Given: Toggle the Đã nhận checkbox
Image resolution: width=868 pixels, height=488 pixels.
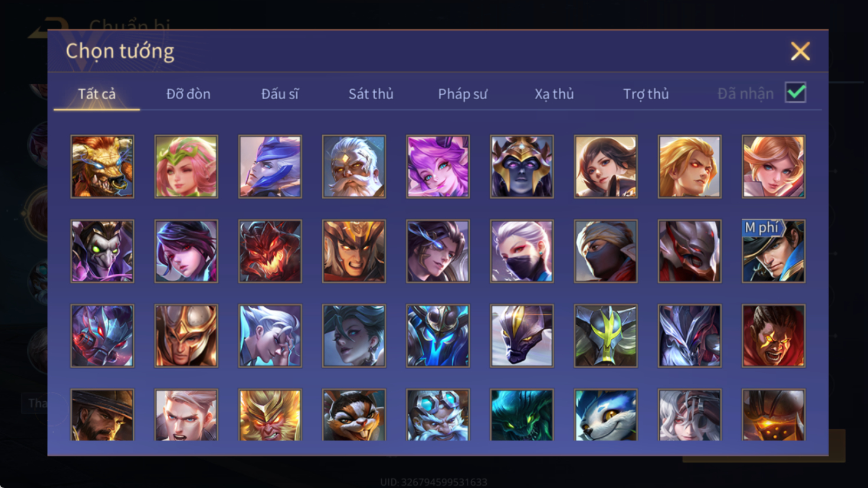Looking at the screenshot, I should [x=795, y=93].
